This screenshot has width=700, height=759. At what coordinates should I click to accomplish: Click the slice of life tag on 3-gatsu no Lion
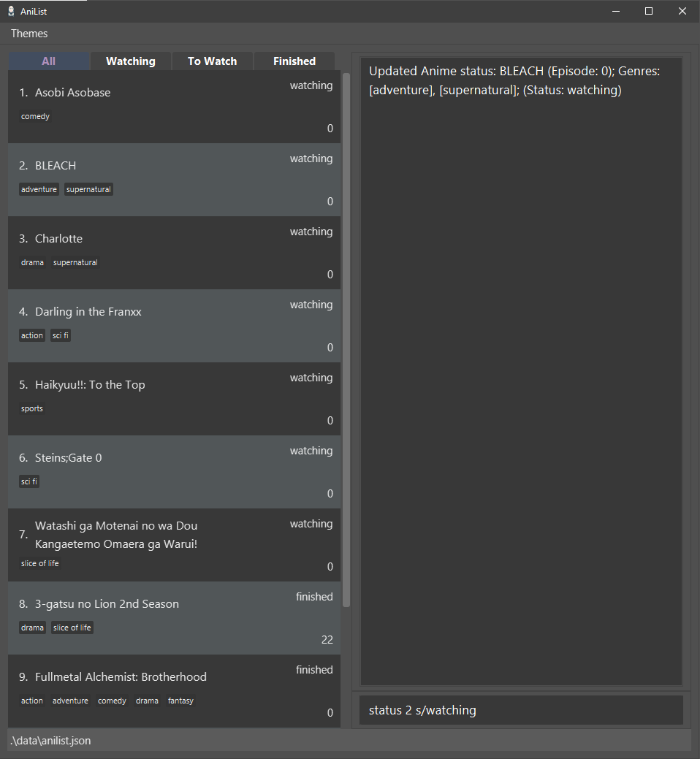pos(72,628)
